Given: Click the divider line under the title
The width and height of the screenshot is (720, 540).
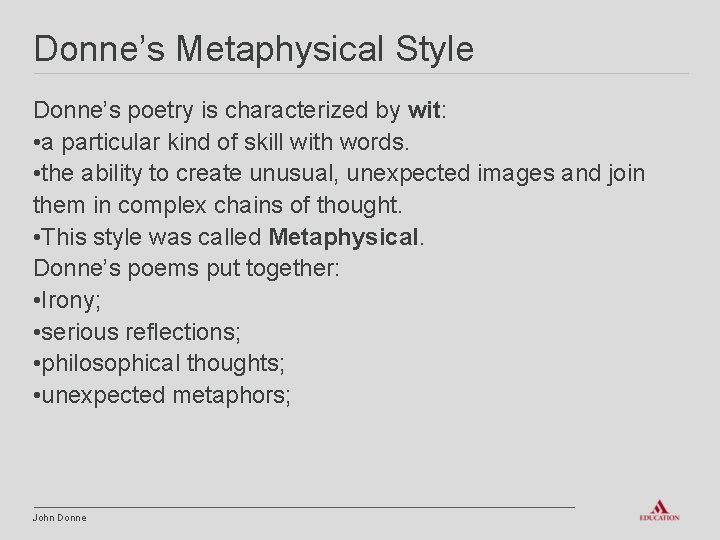Looking at the screenshot, I should tap(361, 73).
